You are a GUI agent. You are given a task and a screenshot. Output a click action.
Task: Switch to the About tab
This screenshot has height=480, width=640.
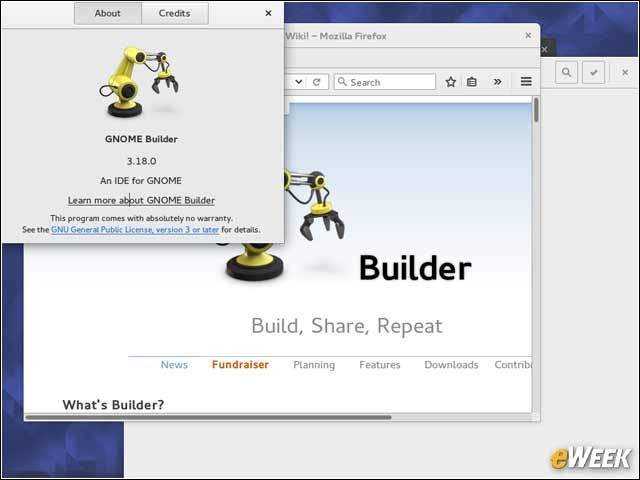108,13
